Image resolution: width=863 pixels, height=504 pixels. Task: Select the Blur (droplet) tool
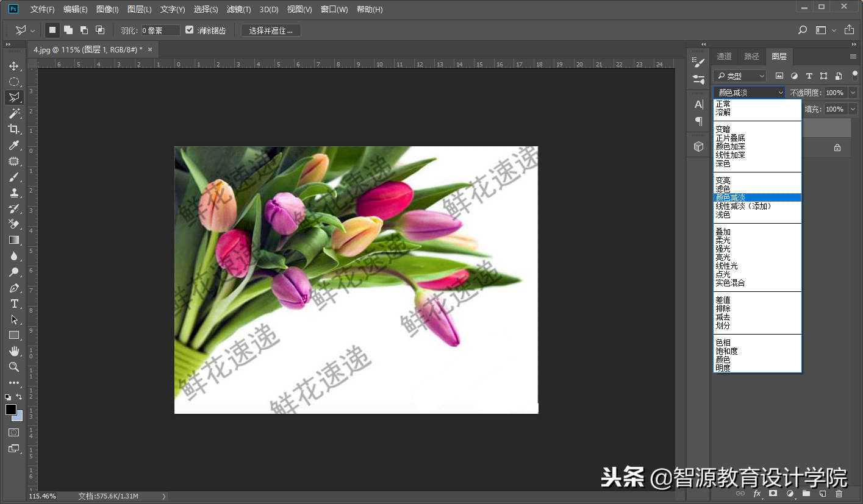(x=13, y=256)
